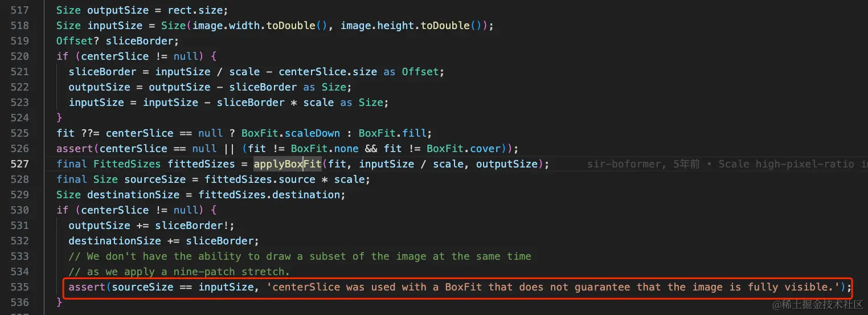The width and height of the screenshot is (868, 315).
Task: Click line number 535 in the gutter
Action: (x=19, y=287)
